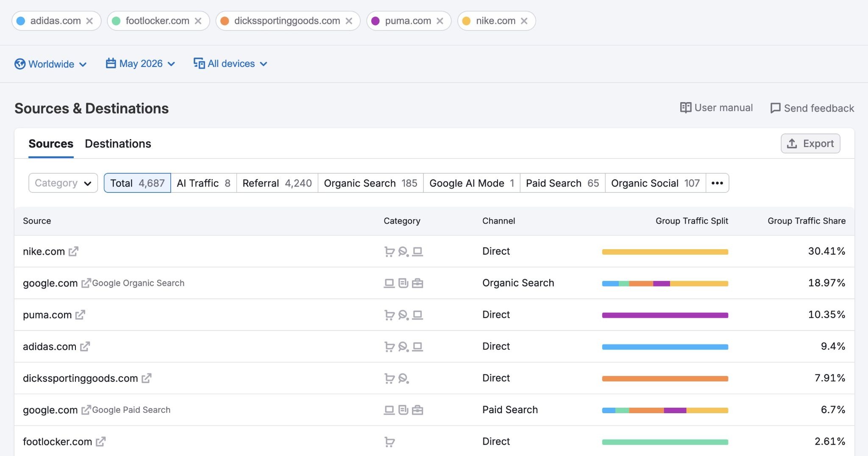Click the Group Traffic Split column header
The width and height of the screenshot is (868, 456).
tap(692, 221)
